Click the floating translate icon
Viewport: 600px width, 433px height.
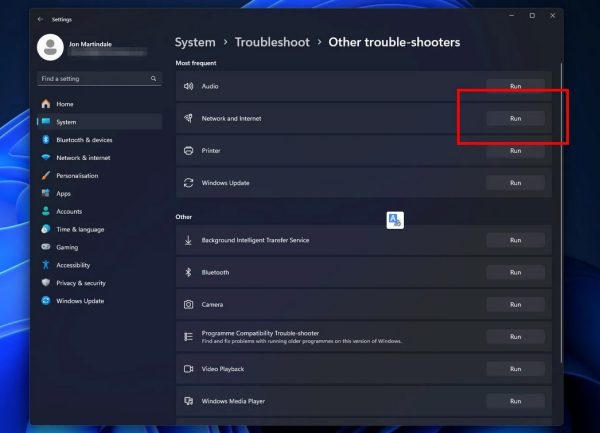coord(395,220)
